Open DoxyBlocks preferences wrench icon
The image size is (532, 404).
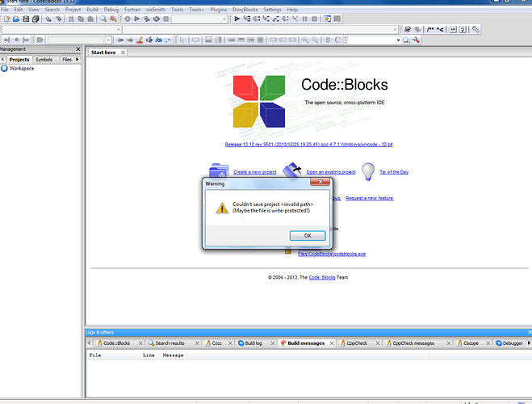pos(475,30)
